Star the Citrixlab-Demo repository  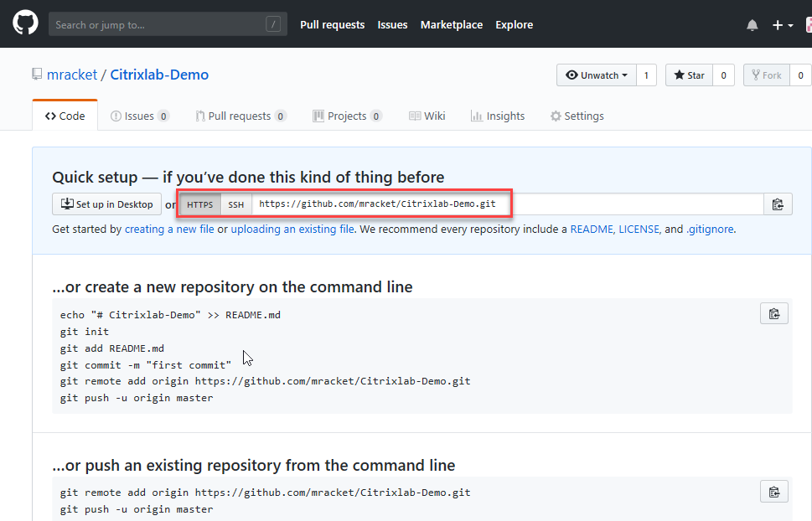[690, 75]
